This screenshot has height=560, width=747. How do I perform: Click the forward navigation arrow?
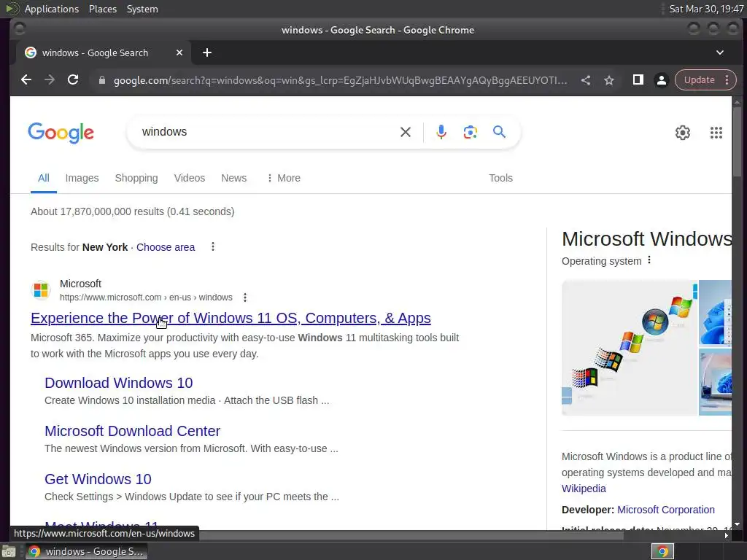click(50, 80)
